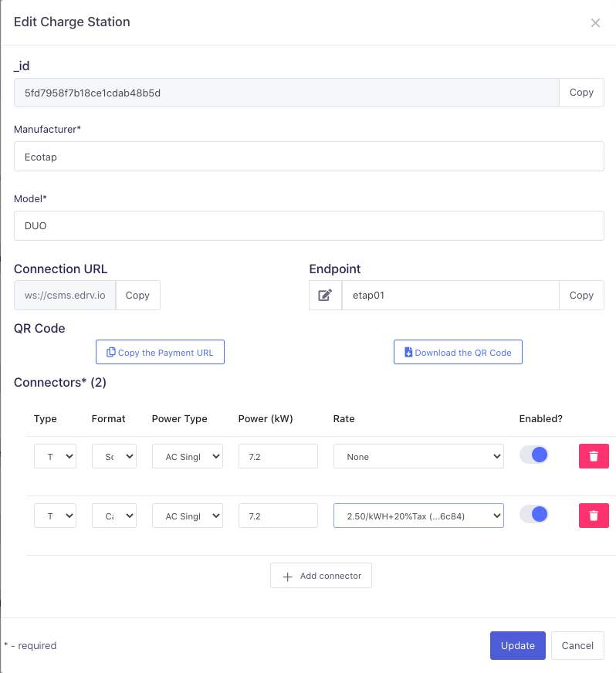This screenshot has width=616, height=673.
Task: Click Add connector
Action: [321, 576]
